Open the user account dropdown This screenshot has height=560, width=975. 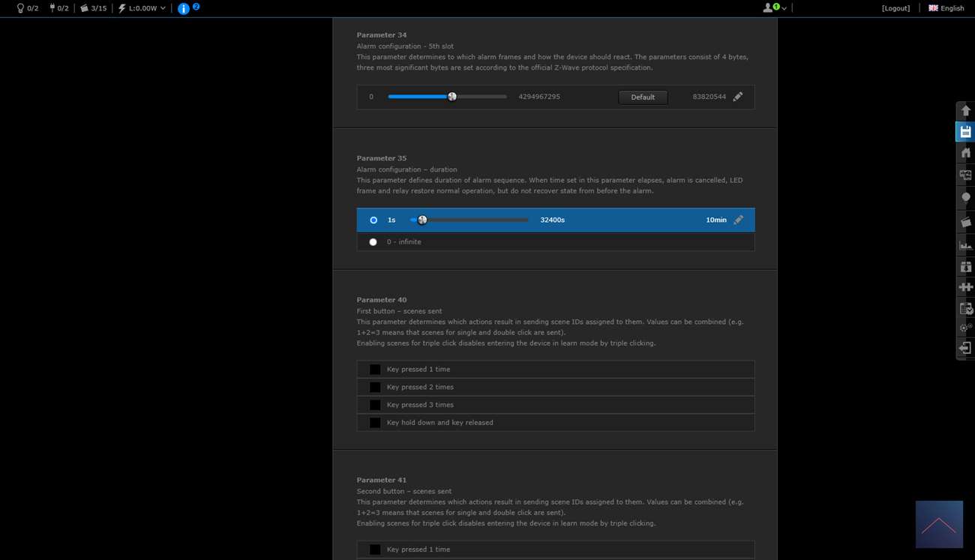pyautogui.click(x=775, y=8)
